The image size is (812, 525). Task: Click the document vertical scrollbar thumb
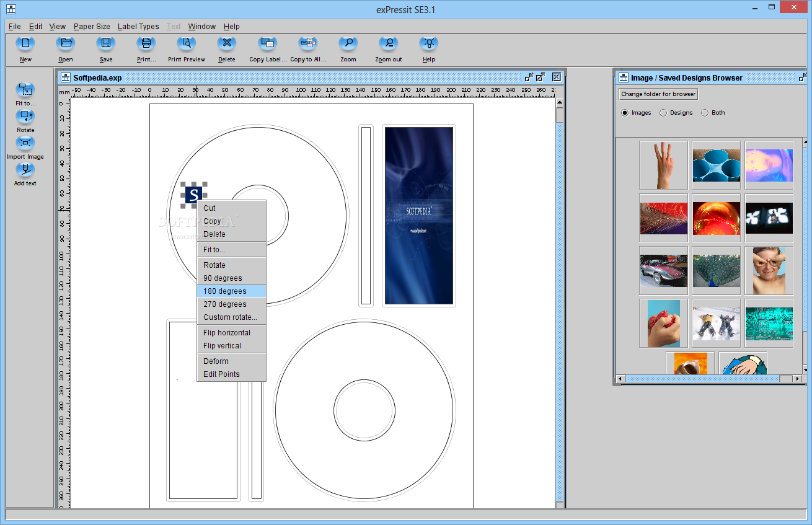click(x=560, y=115)
